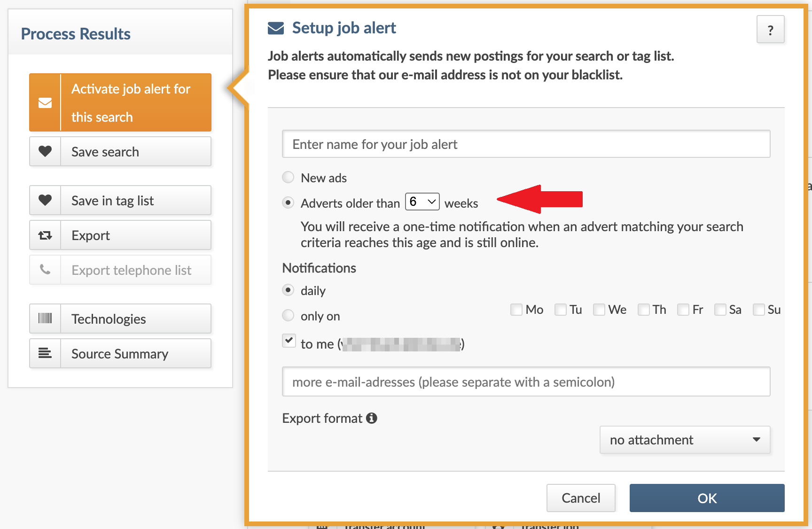Screen dimensions: 812x529
Task: Click the lines icon beside Source Summary
Action: pos(45,353)
